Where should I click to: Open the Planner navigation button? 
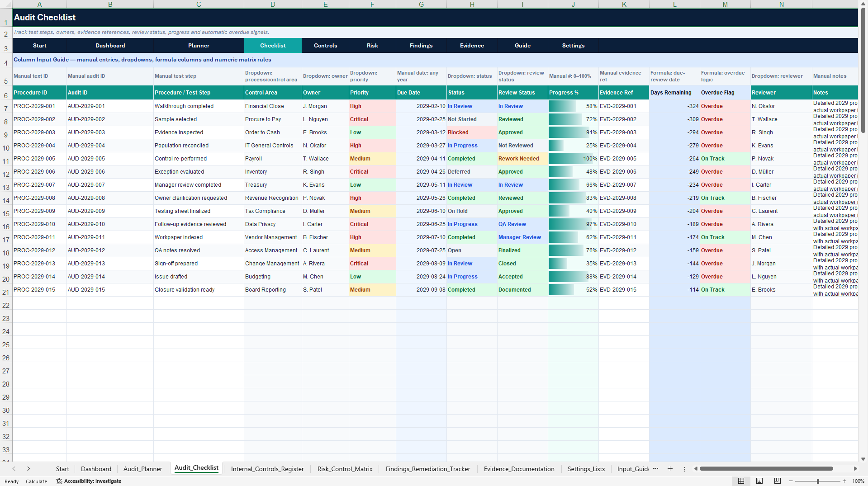point(199,46)
